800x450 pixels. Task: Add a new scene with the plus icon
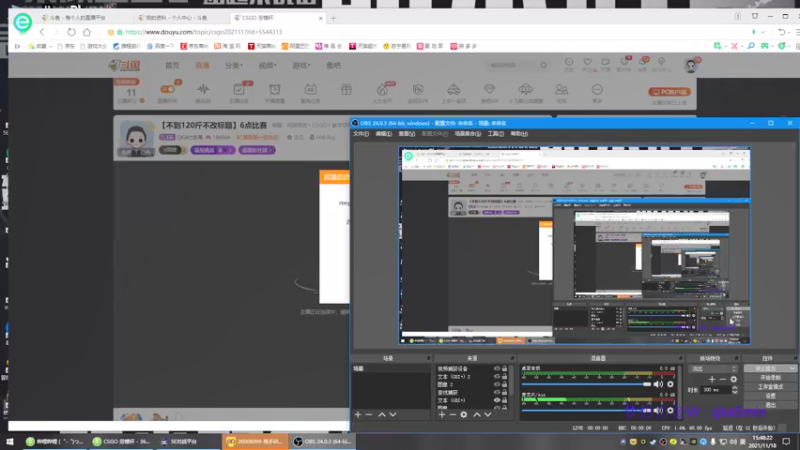358,415
